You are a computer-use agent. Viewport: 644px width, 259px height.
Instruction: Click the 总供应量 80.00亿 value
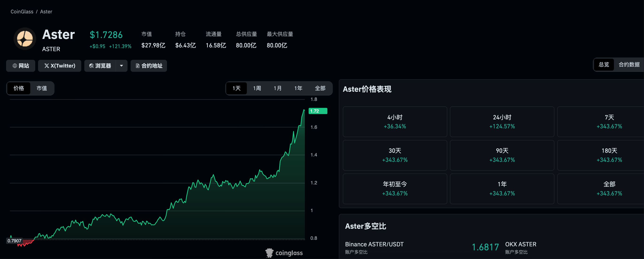point(246,45)
